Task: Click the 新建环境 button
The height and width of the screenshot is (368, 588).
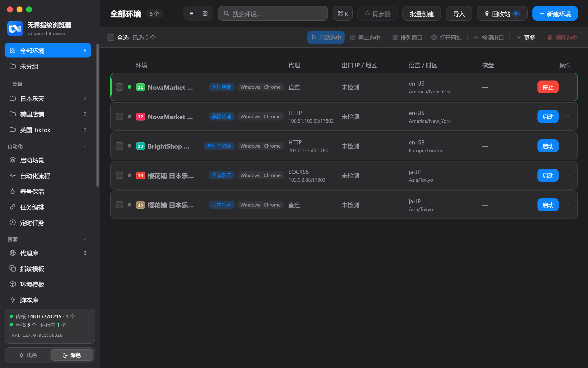Action: [x=555, y=14]
